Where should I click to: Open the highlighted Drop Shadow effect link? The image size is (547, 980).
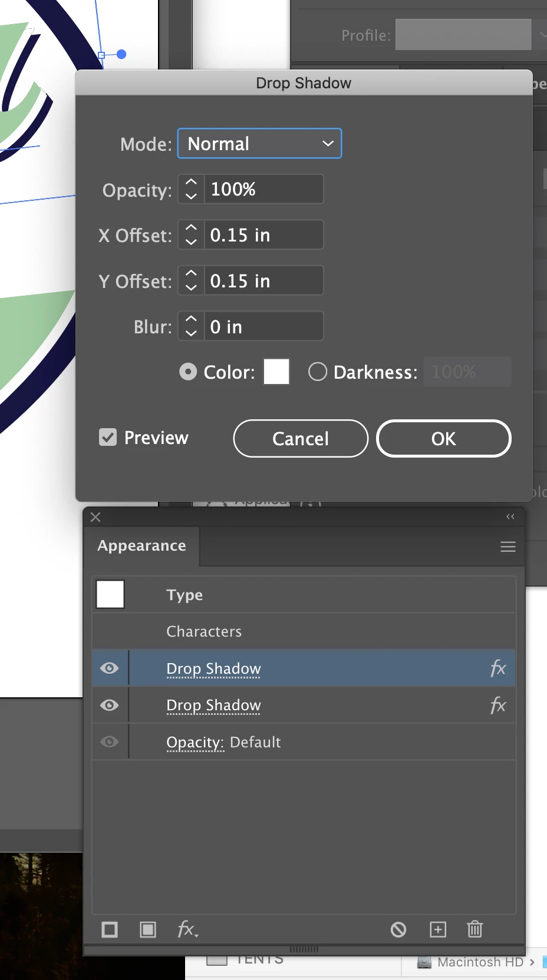(213, 669)
